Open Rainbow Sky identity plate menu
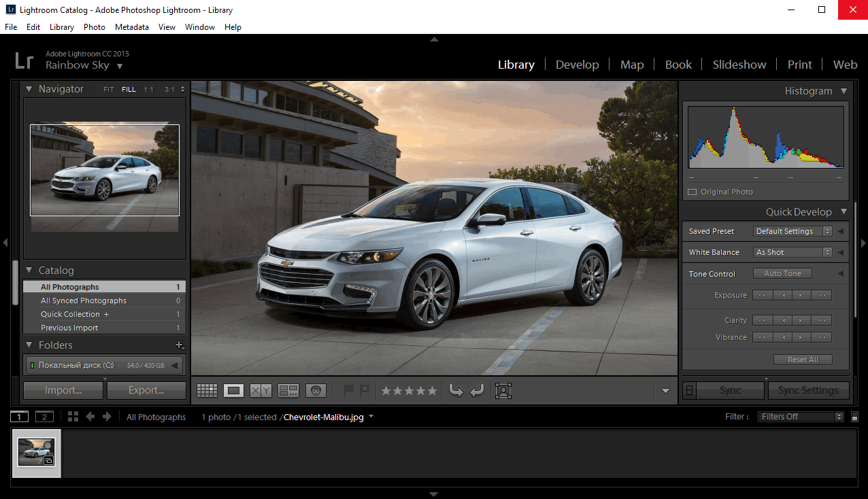This screenshot has width=868, height=499. click(120, 67)
